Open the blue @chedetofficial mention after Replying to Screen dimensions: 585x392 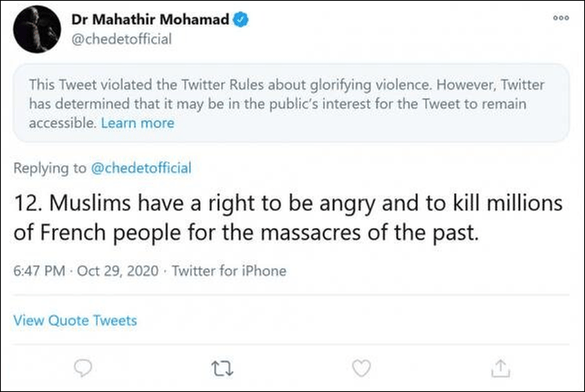tap(141, 168)
